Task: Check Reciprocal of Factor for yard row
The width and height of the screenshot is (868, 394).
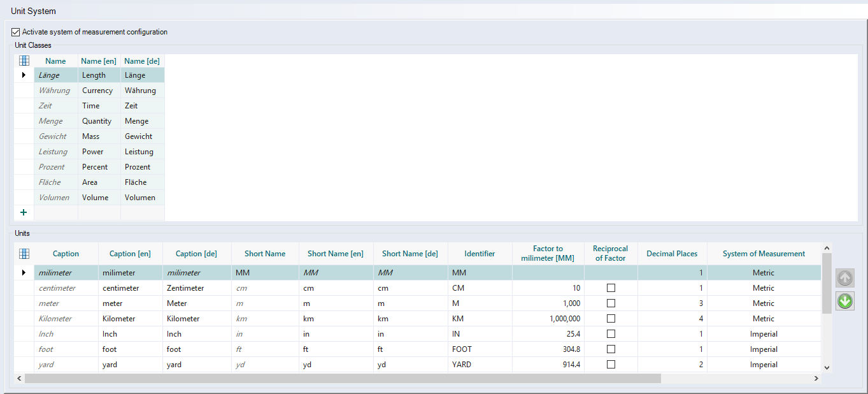Action: pos(611,365)
